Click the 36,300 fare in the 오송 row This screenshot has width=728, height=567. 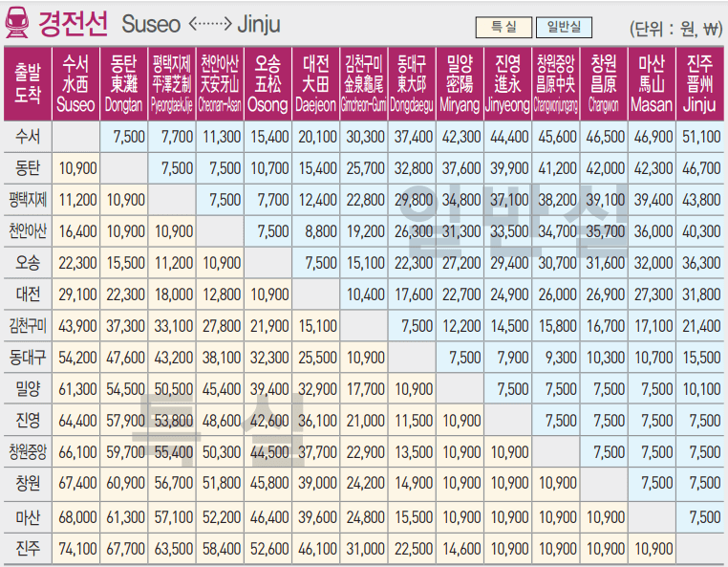pyautogui.click(x=701, y=263)
